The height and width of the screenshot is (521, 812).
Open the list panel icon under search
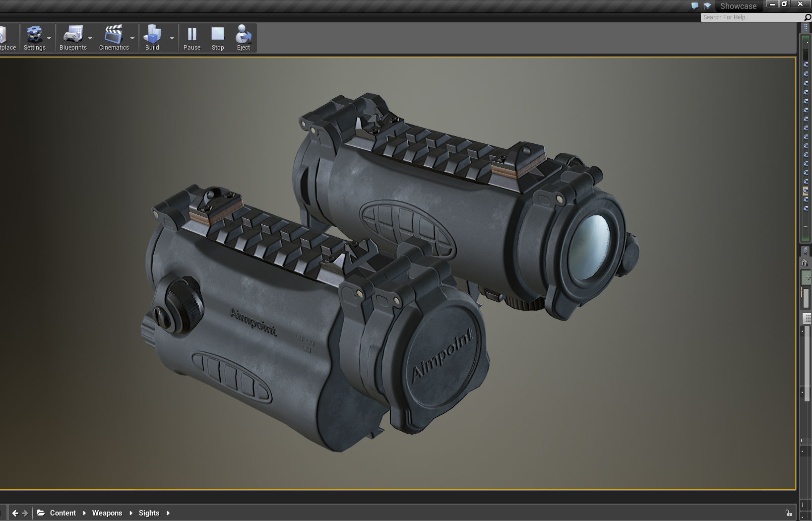pos(806,27)
